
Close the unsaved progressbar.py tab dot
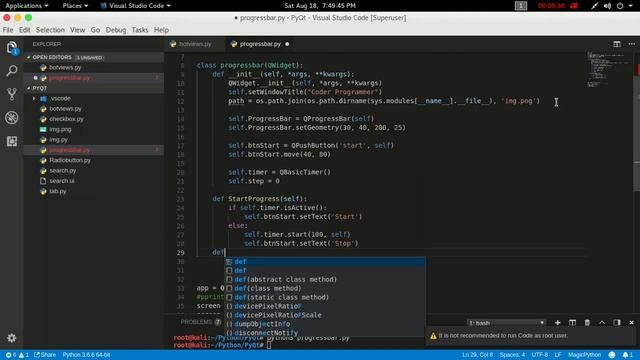pyautogui.click(x=287, y=44)
